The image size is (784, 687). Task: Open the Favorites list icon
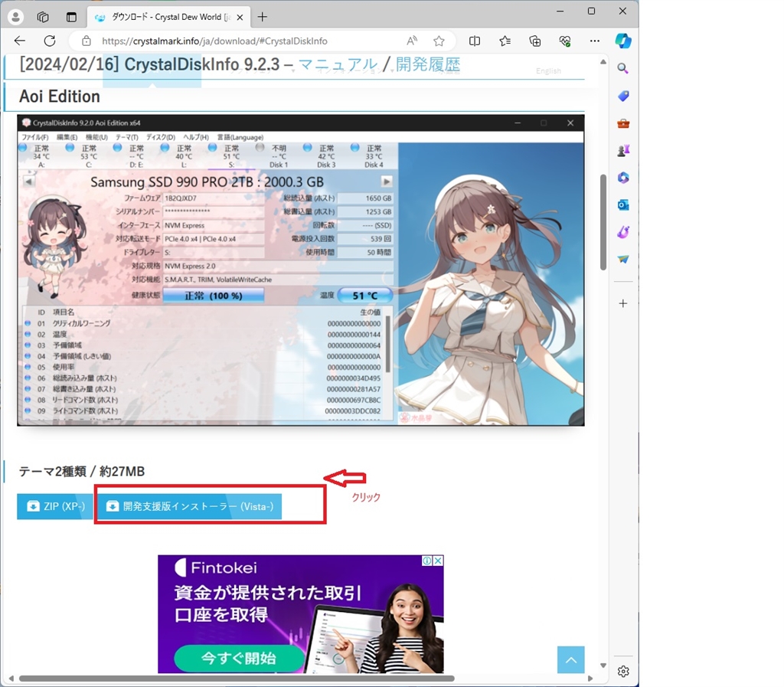pos(505,41)
